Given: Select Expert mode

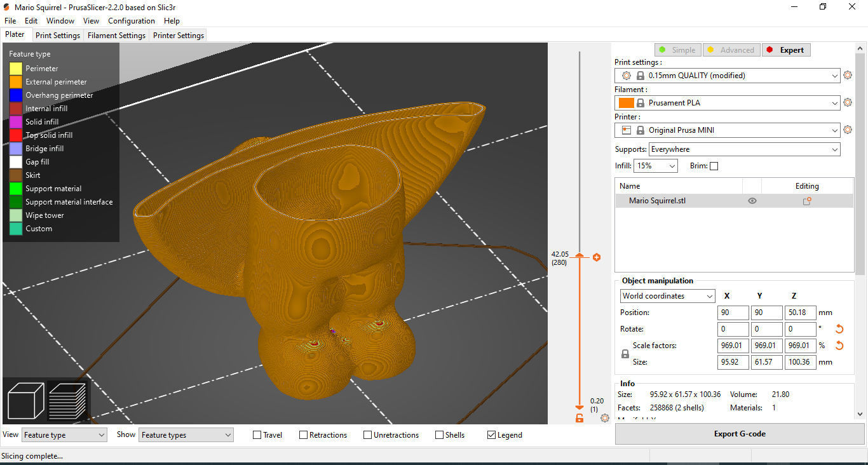Looking at the screenshot, I should (785, 50).
